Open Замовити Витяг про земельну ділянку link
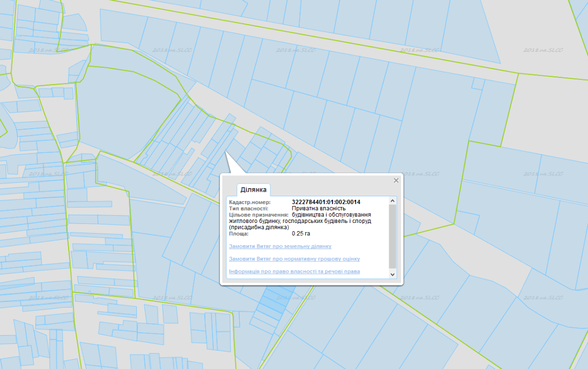This screenshot has height=369, width=588. point(280,246)
